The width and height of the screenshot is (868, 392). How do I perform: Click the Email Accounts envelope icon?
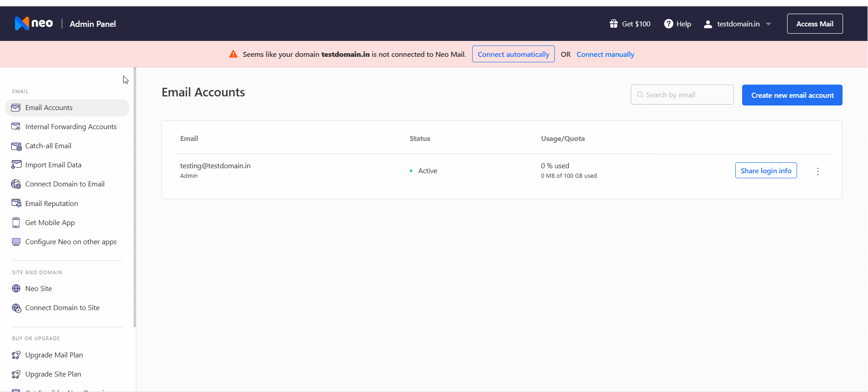pyautogui.click(x=16, y=108)
